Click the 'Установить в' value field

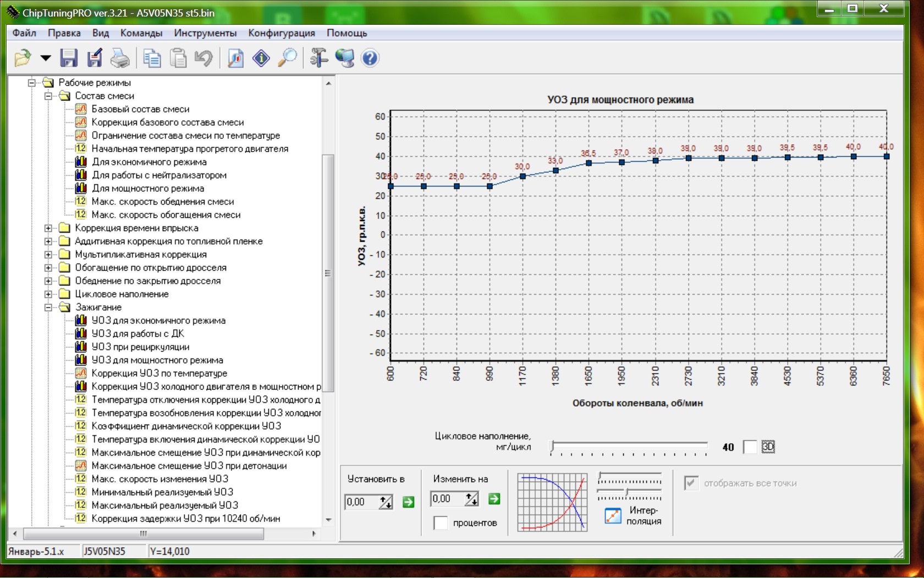[362, 502]
